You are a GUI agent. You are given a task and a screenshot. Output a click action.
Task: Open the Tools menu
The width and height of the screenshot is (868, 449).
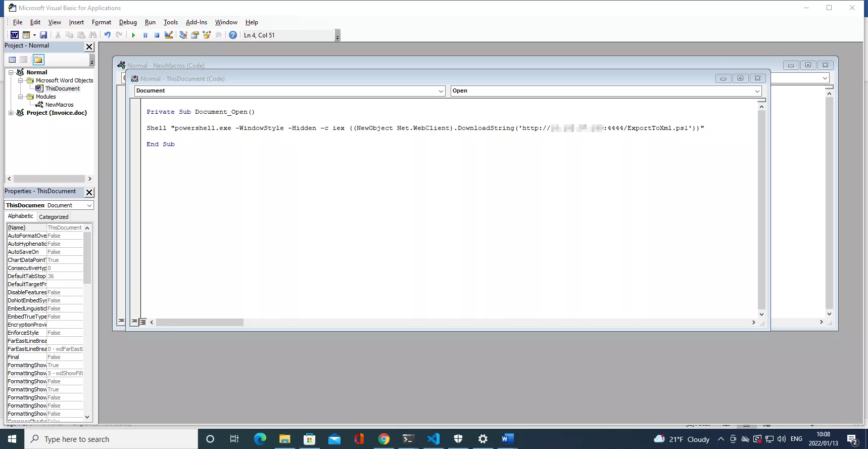[x=171, y=22]
